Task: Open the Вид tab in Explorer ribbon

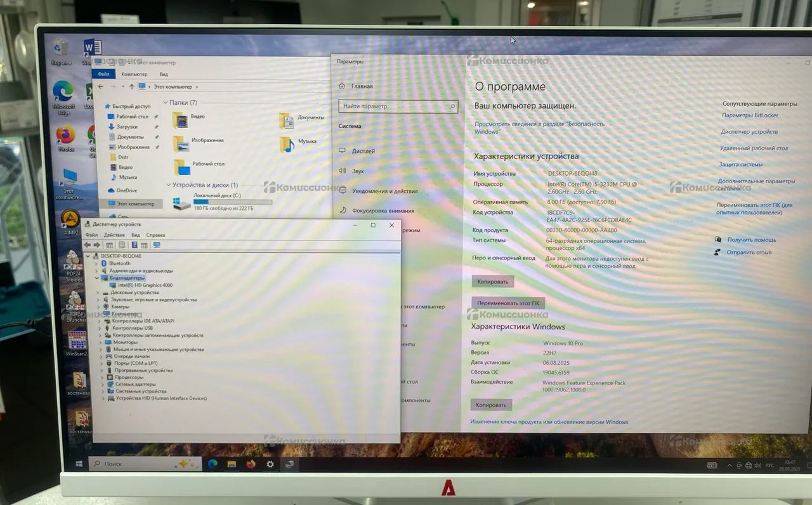Action: [x=164, y=74]
